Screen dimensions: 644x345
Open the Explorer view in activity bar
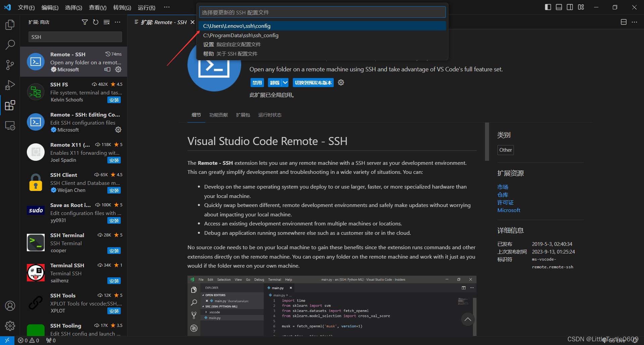(x=10, y=24)
